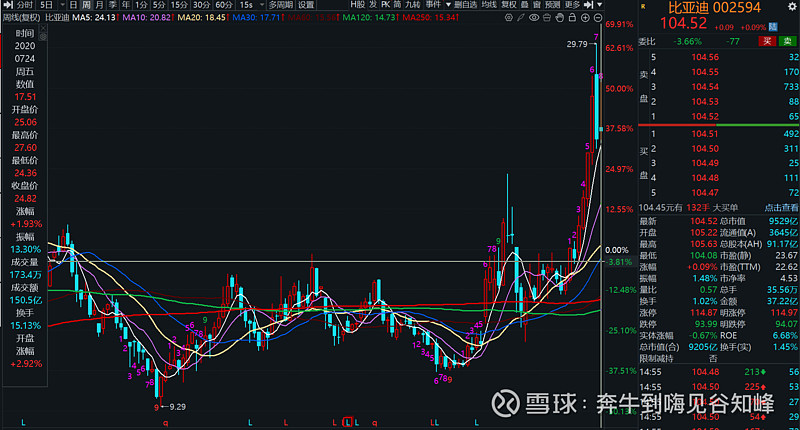Select the 周 weekly chart period
Viewport: 800px width, 430px height.
point(86,5)
